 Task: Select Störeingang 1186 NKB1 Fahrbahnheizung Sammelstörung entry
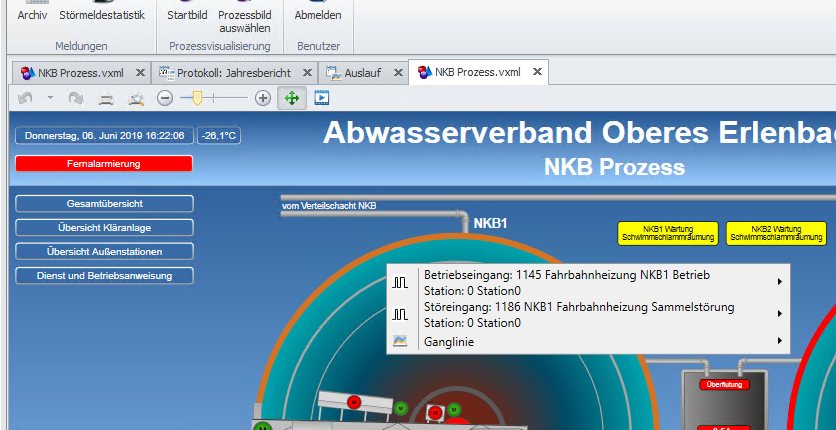[x=588, y=315]
